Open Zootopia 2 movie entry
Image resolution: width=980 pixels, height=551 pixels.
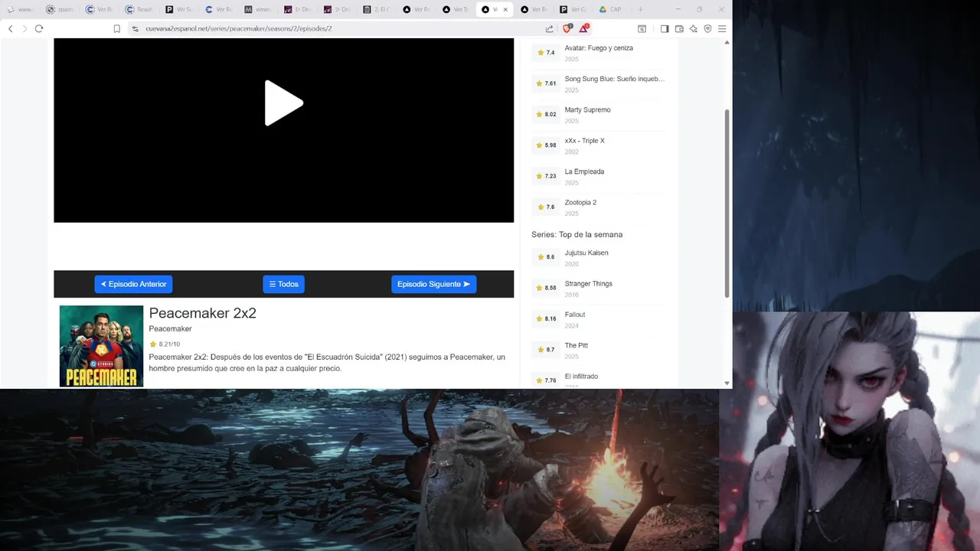(580, 203)
